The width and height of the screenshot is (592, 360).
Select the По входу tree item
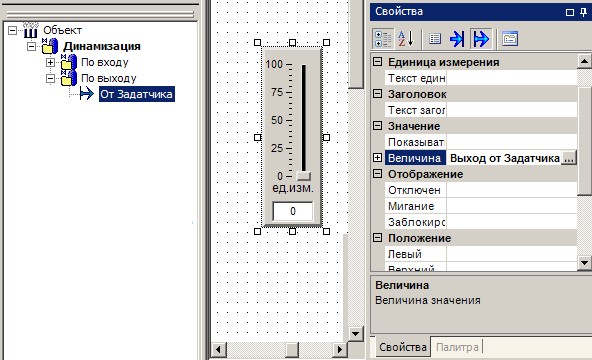pos(105,62)
